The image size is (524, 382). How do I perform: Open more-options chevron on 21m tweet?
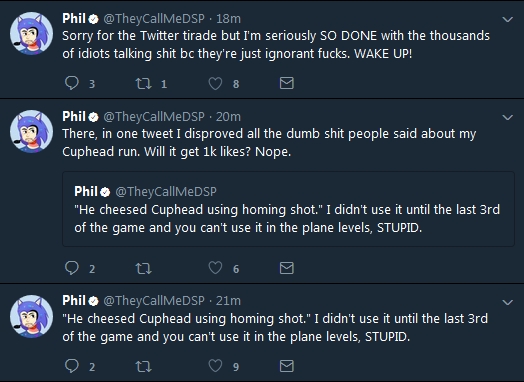[x=508, y=302]
